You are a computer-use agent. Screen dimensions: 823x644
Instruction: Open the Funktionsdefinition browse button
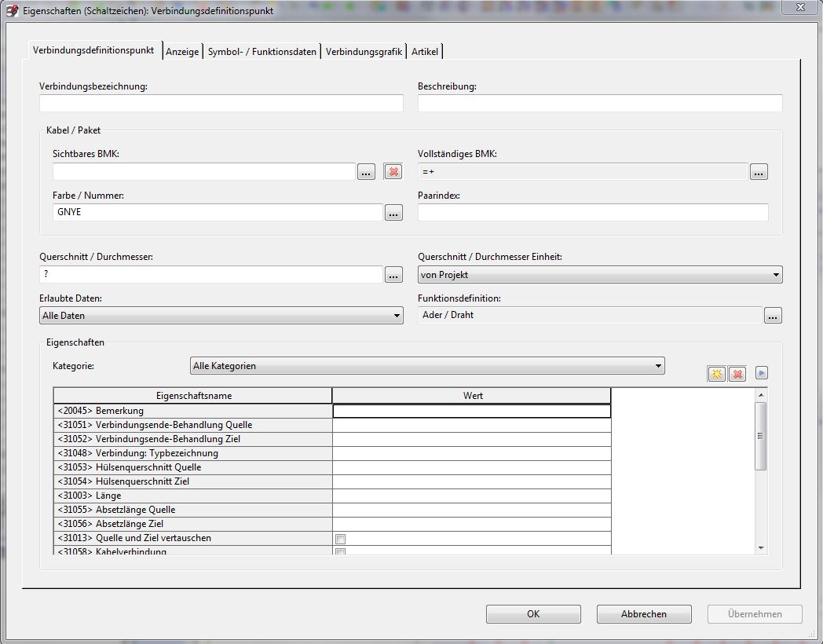773,316
